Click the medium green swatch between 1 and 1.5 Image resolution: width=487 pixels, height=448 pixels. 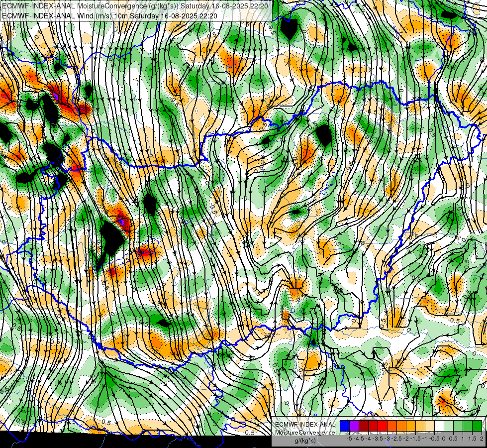point(468,426)
